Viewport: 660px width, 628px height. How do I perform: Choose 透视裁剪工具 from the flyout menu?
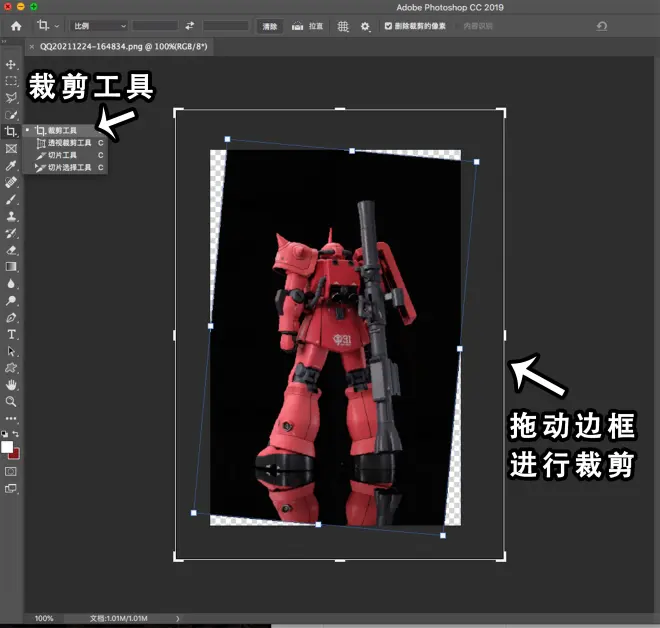tap(69, 143)
